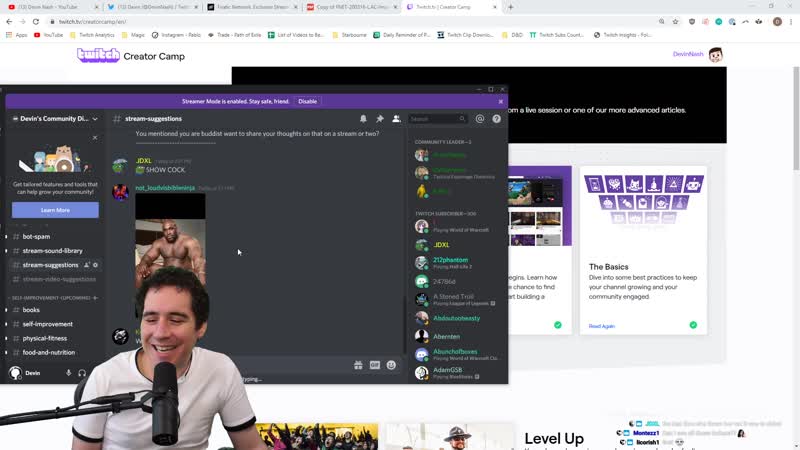
Task: Click Learn More button in Discord sidebar
Action: tap(55, 210)
